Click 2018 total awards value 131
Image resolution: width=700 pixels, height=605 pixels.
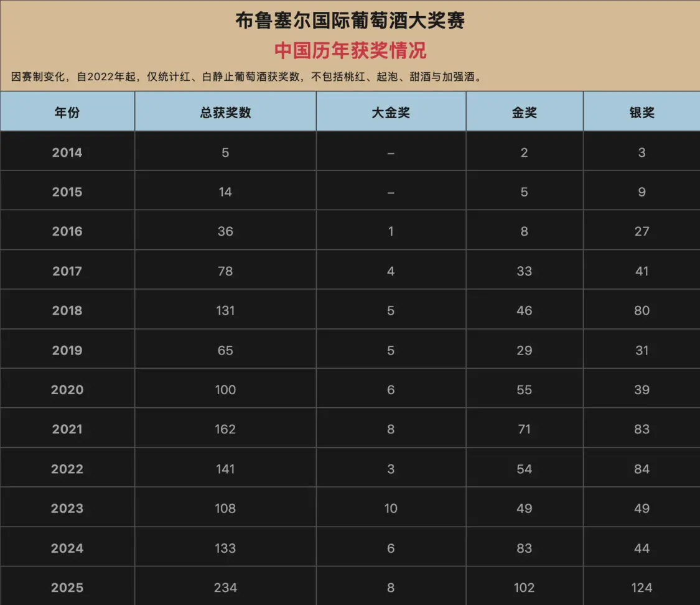tap(225, 310)
